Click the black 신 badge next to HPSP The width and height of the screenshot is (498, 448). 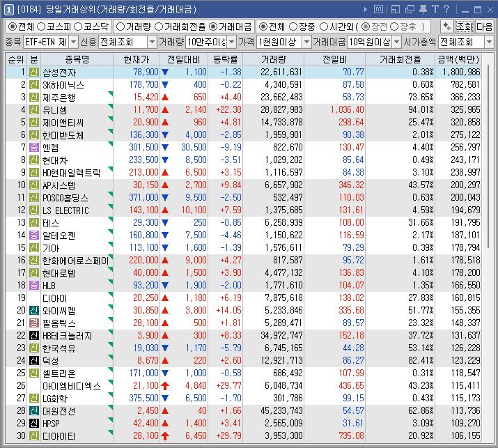pos(34,423)
